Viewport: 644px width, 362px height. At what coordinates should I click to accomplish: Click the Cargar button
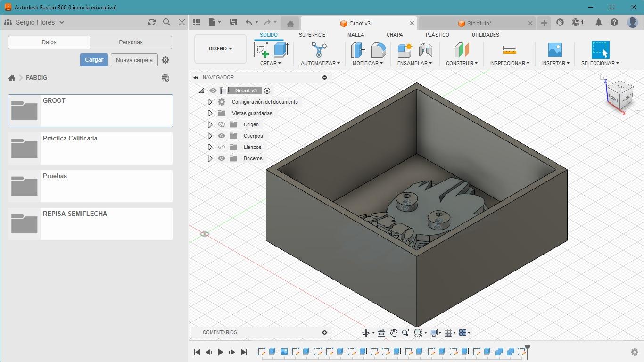point(94,60)
